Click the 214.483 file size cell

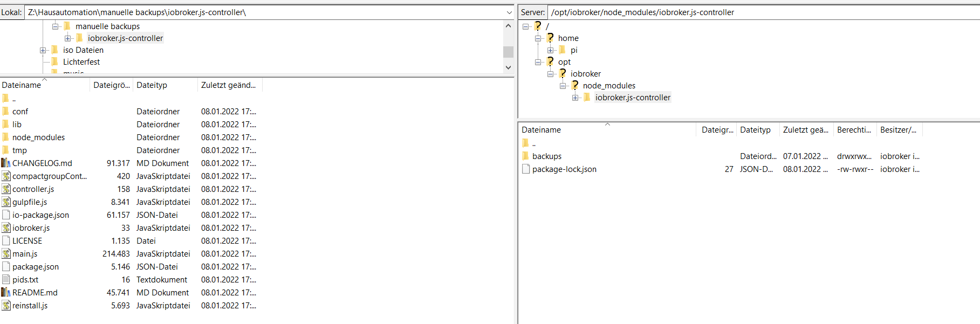116,253
